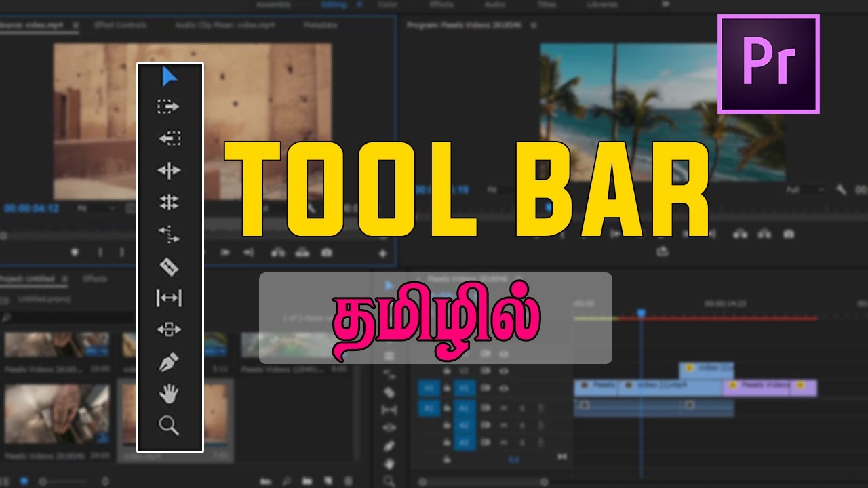Toggle the V3 track eye visibility
The height and width of the screenshot is (488, 868).
pyautogui.click(x=504, y=354)
